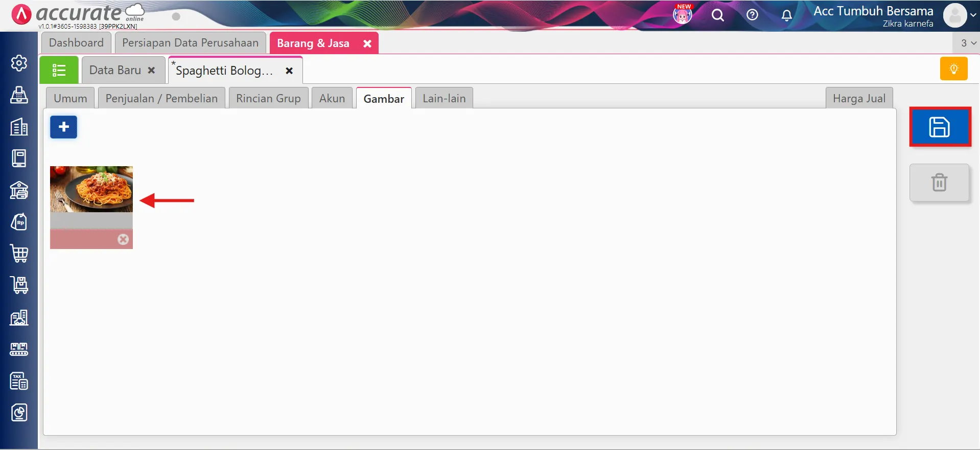Open the yellow lightbulb tips button

953,69
